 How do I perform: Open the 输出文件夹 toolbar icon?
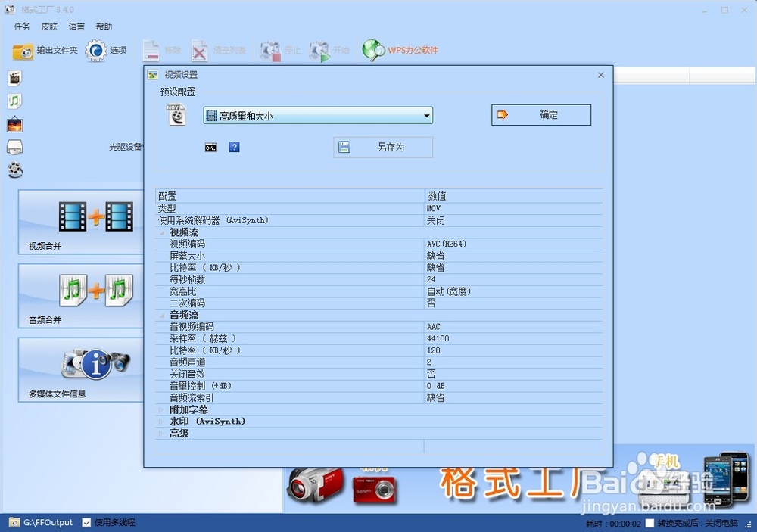pos(21,50)
